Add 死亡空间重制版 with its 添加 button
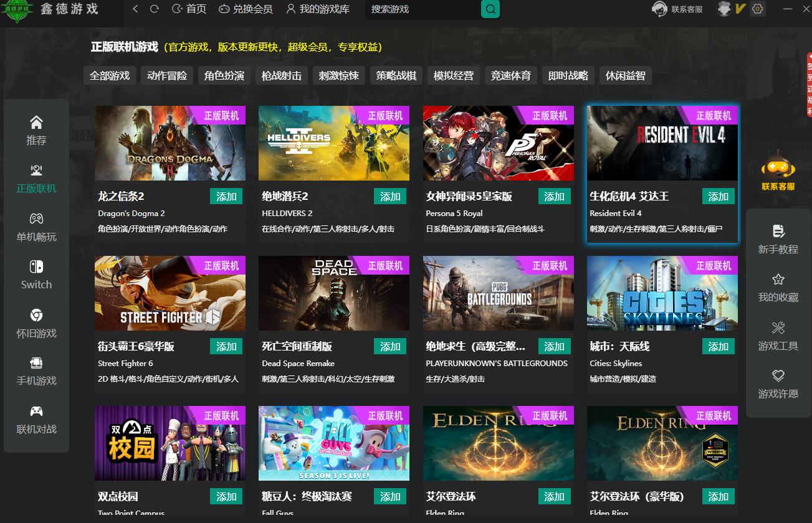Viewport: 812px width, 523px height. (x=390, y=346)
